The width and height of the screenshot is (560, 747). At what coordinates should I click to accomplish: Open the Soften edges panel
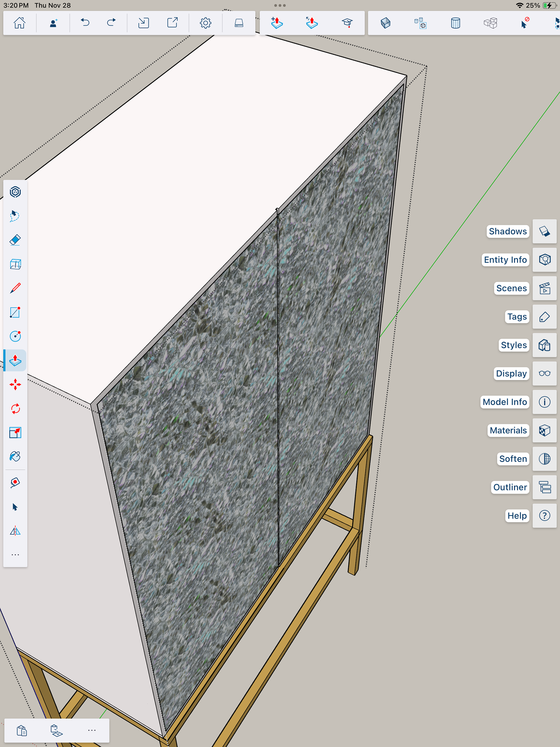point(544,459)
